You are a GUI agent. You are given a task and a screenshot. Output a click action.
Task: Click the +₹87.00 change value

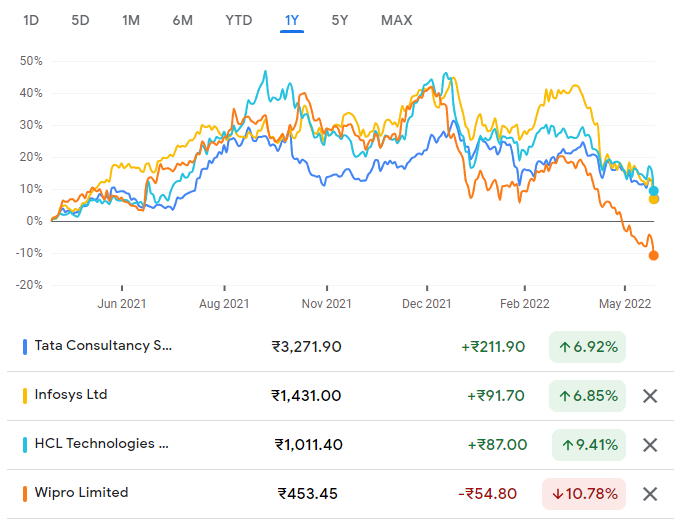point(497,445)
